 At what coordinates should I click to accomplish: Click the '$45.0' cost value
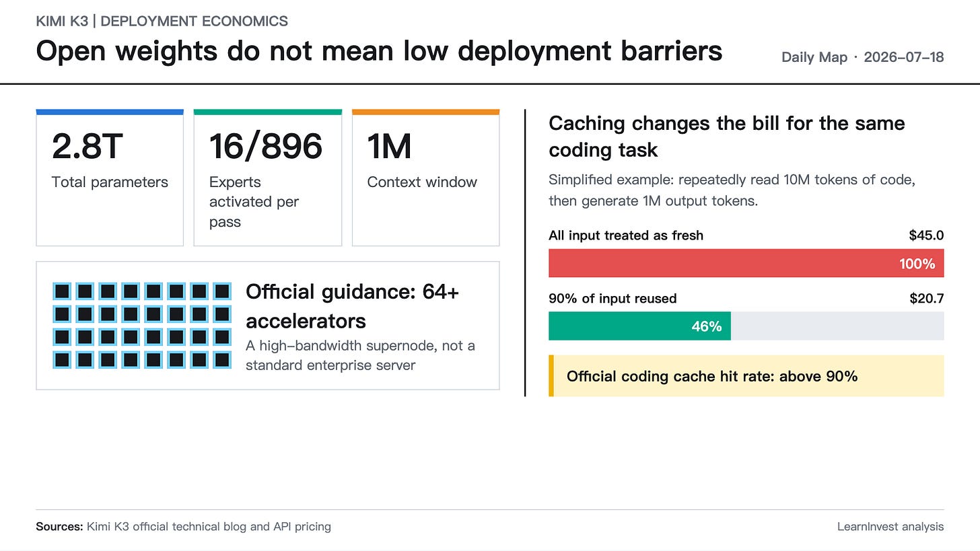(926, 235)
